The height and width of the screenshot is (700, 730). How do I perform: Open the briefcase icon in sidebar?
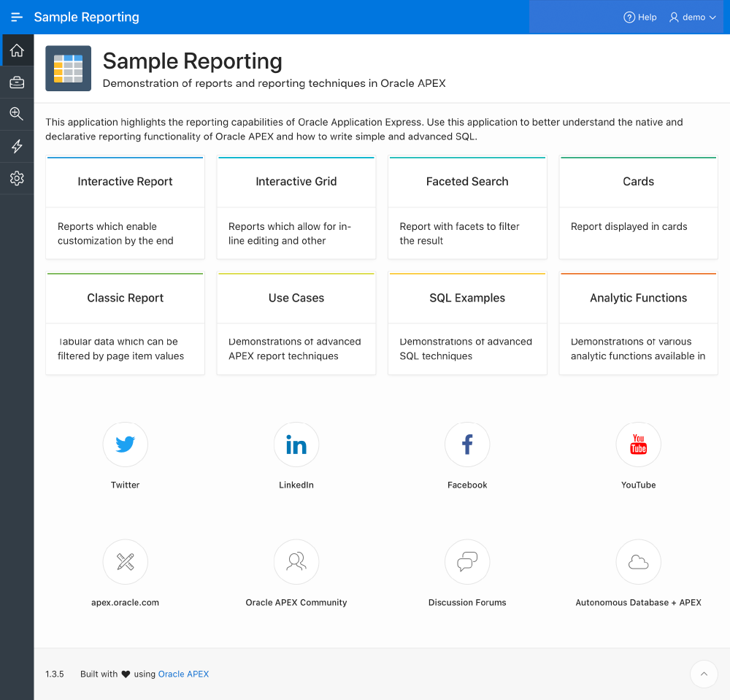(17, 82)
